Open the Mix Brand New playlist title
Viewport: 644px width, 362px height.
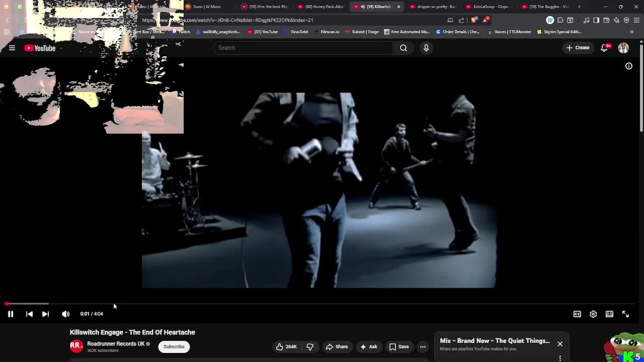pyautogui.click(x=495, y=341)
